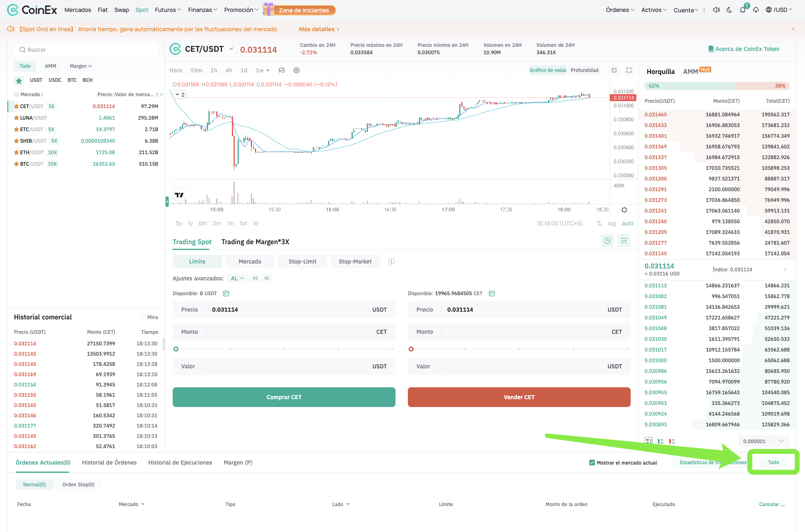Open order book precision 0.000001 dropdown

point(764,441)
